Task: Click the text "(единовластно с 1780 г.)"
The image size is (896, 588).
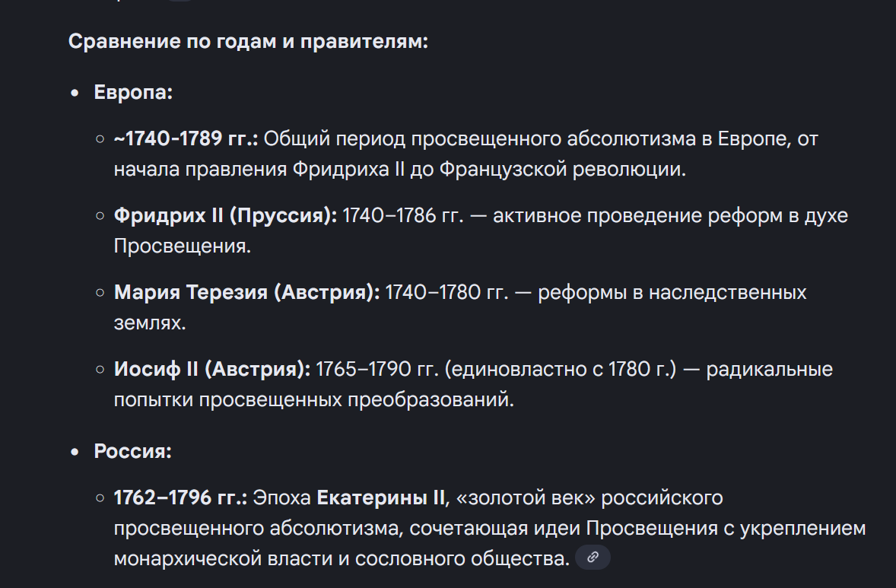Action: click(x=561, y=370)
